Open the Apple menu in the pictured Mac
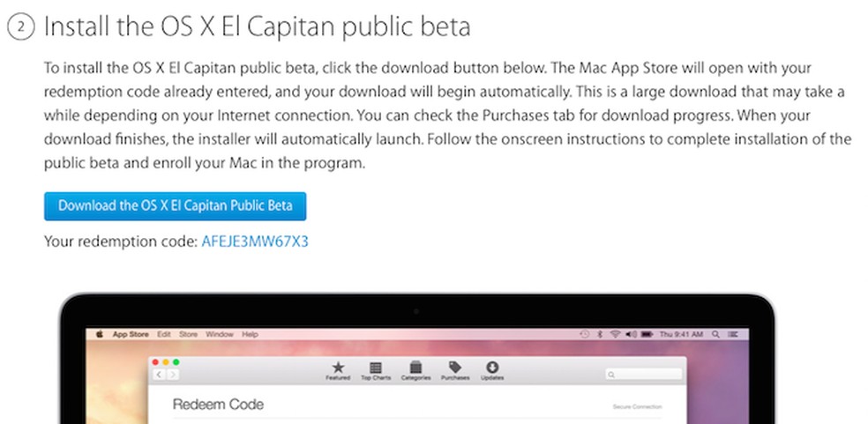 tap(101, 334)
